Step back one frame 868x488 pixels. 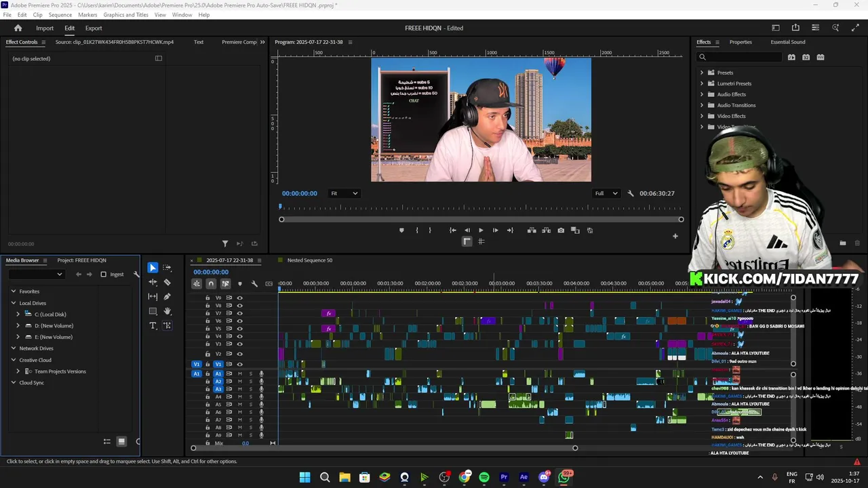click(467, 230)
